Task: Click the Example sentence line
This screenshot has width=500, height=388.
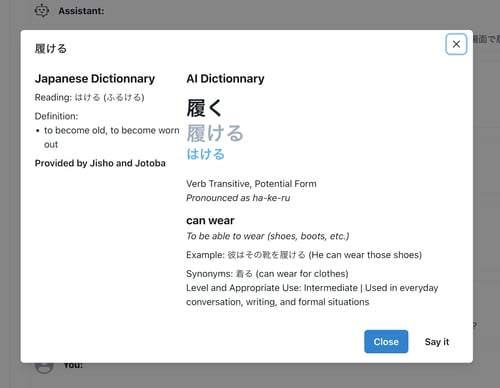Action: point(304,255)
